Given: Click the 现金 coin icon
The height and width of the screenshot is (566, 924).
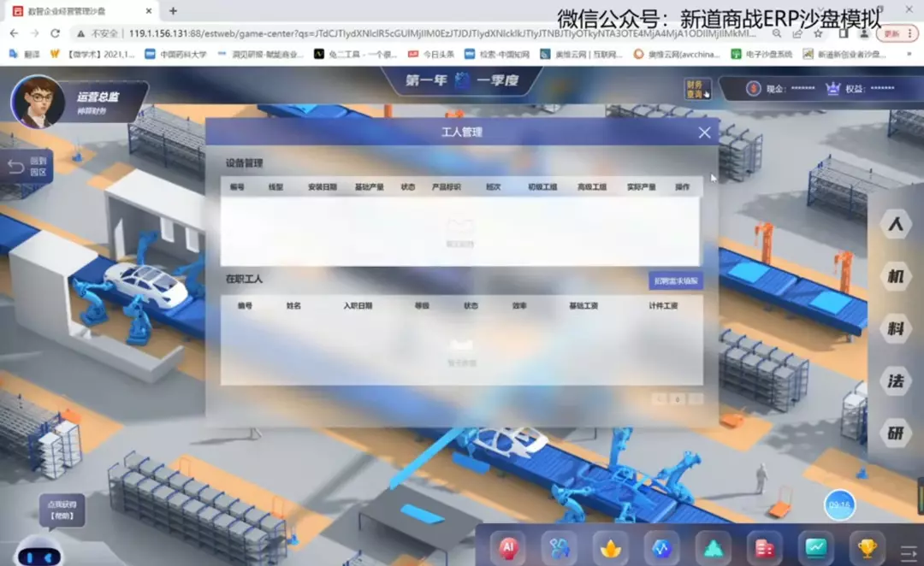Looking at the screenshot, I should [753, 89].
